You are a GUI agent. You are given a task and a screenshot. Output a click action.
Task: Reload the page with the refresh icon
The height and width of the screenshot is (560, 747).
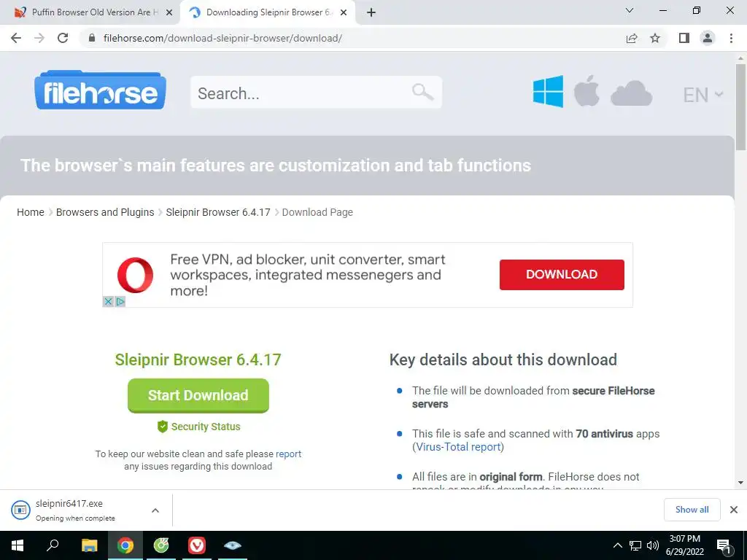coord(63,38)
